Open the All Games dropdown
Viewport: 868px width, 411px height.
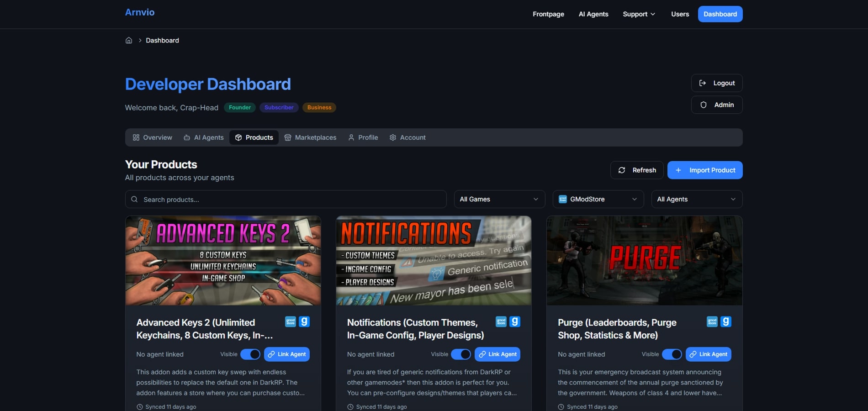click(x=499, y=199)
